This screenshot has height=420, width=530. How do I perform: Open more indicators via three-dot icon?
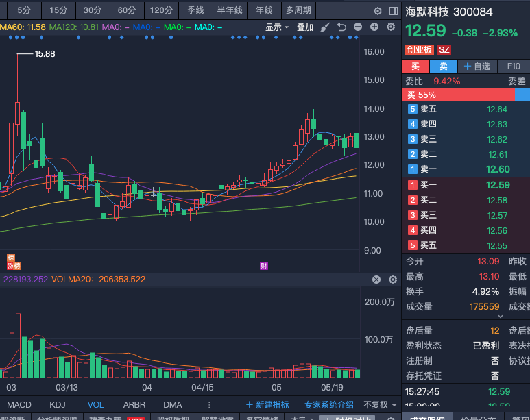pyautogui.click(x=209, y=404)
